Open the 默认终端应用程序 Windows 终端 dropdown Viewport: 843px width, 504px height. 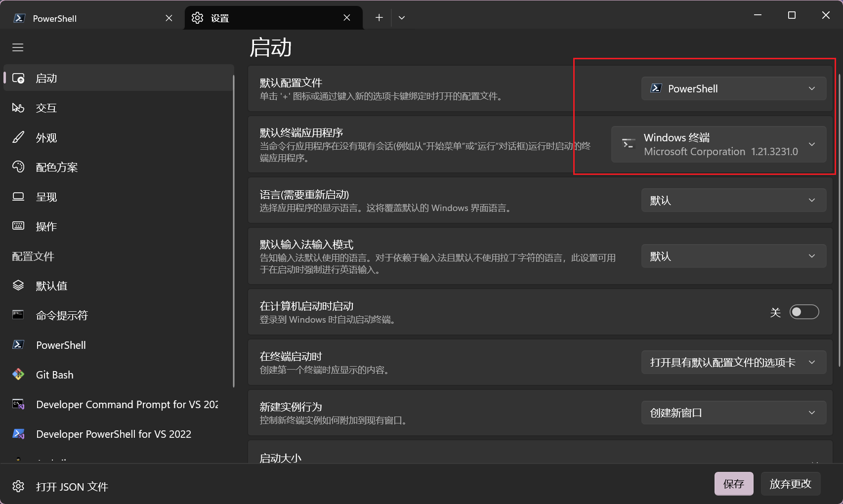pyautogui.click(x=719, y=144)
